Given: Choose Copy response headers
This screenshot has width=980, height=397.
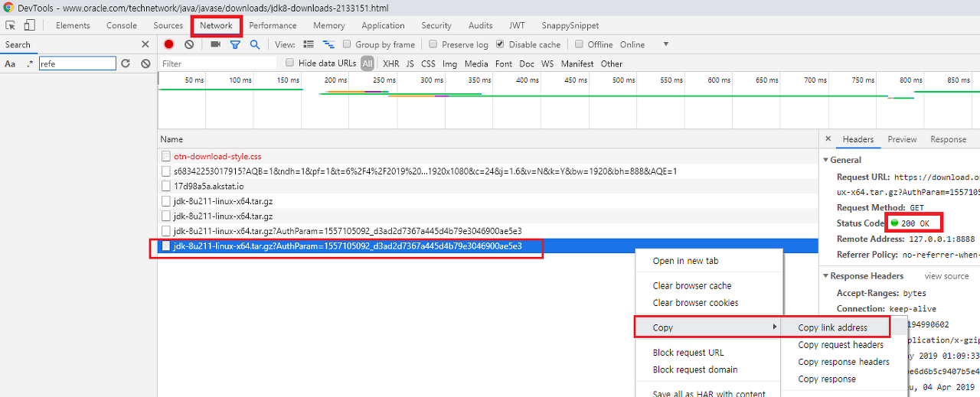Looking at the screenshot, I should (844, 362).
